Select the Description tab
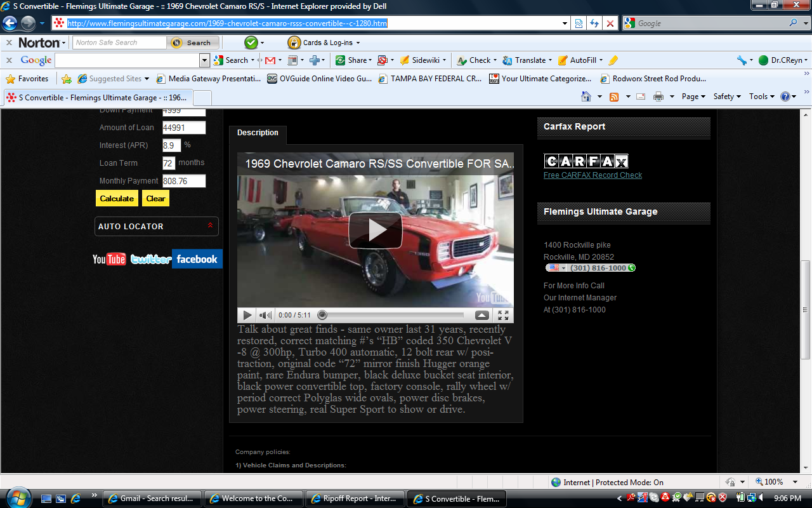The height and width of the screenshot is (508, 812). [x=258, y=133]
